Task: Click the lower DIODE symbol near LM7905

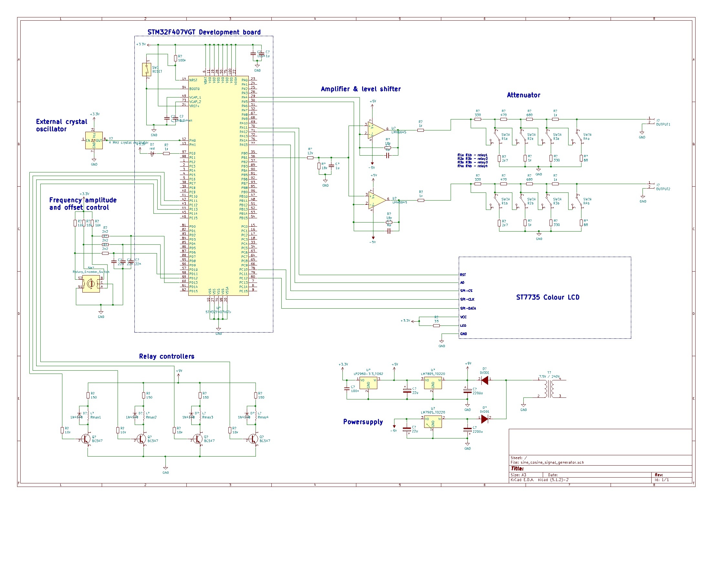Action: pyautogui.click(x=485, y=419)
